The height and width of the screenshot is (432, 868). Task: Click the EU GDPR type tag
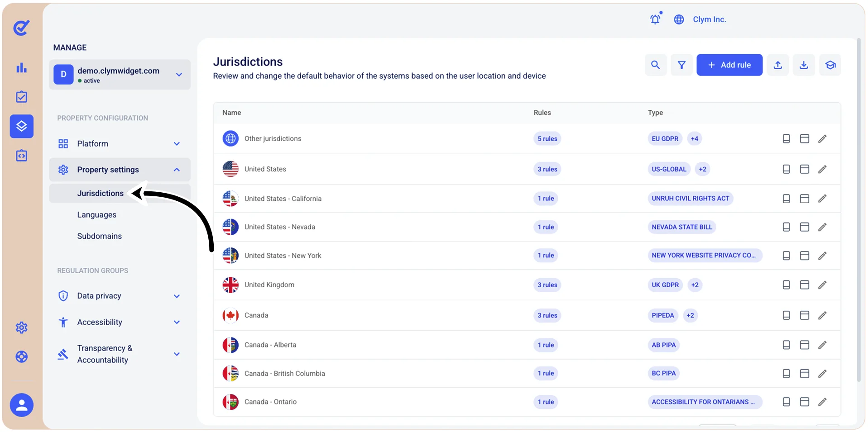665,139
